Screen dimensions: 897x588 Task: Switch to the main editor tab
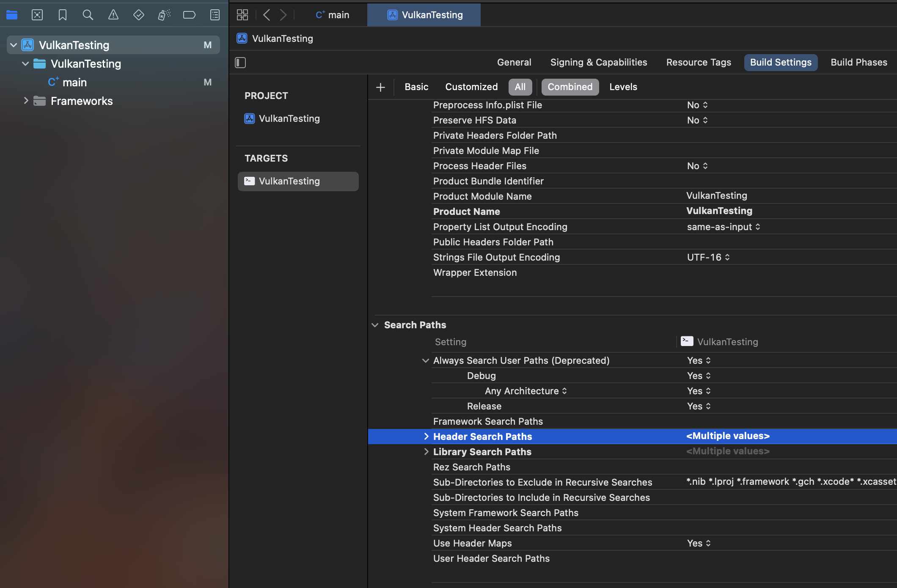click(x=333, y=15)
